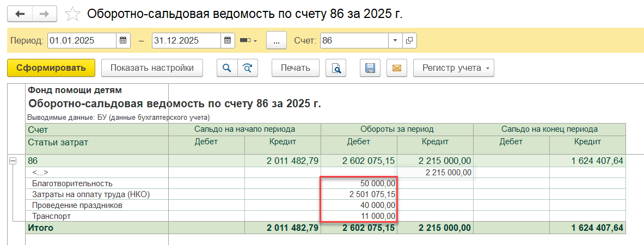Click the Счет input field containing 86
Image resolution: width=644 pixels, height=245 pixels.
tap(354, 41)
